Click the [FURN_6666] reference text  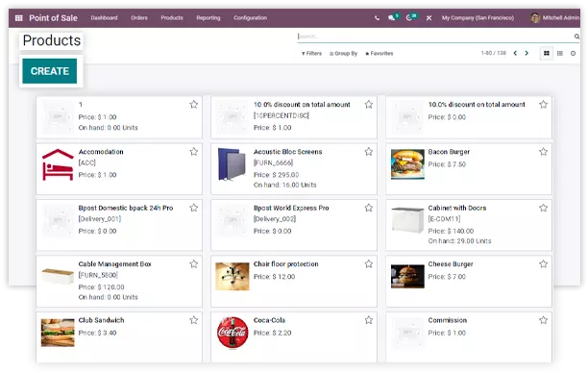tap(273, 162)
